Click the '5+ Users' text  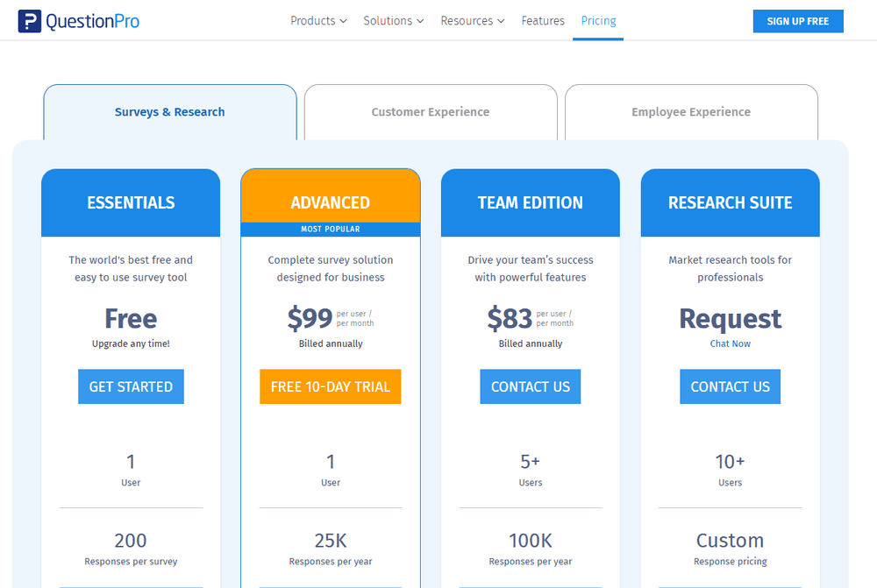pos(531,470)
